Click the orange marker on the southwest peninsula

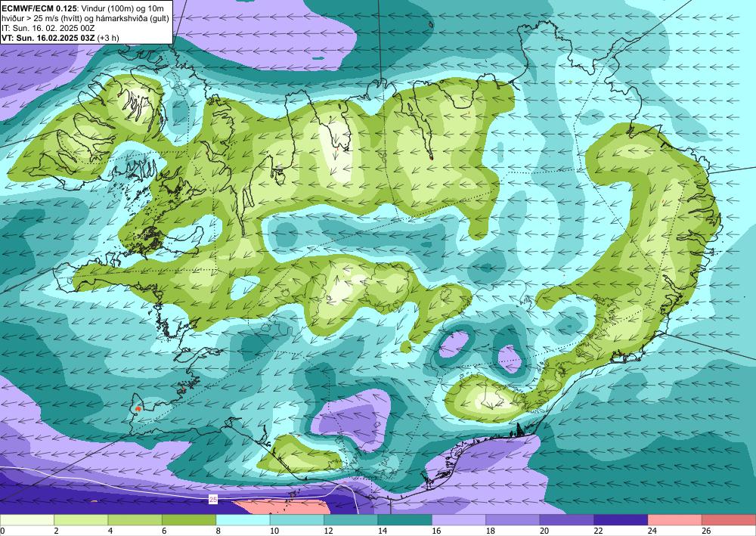pos(138,409)
